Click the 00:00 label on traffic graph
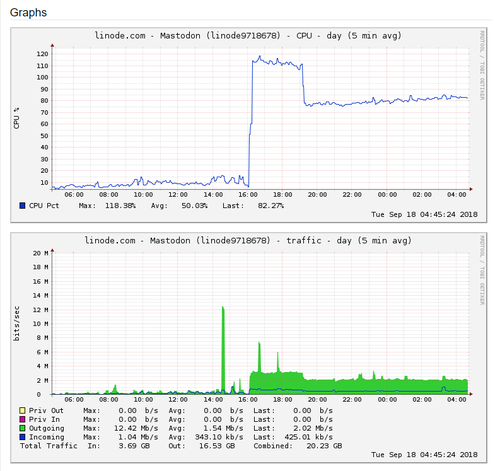Viewport: 500px width, 471px height. tap(387, 399)
